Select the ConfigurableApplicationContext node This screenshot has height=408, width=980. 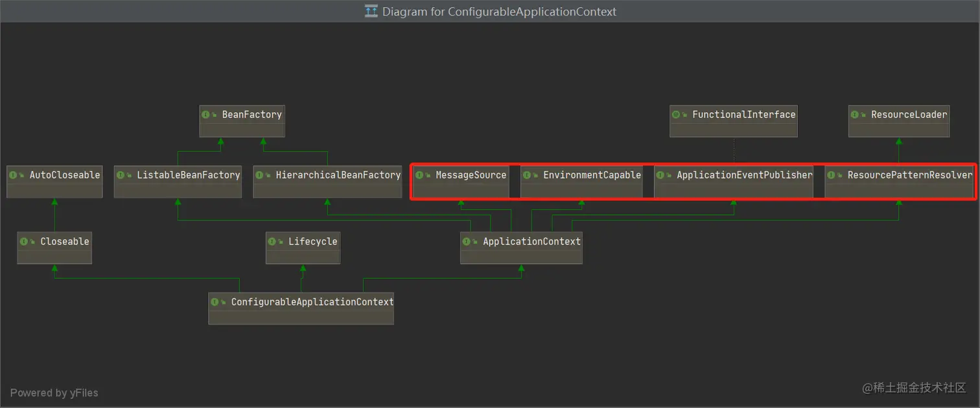pyautogui.click(x=301, y=308)
